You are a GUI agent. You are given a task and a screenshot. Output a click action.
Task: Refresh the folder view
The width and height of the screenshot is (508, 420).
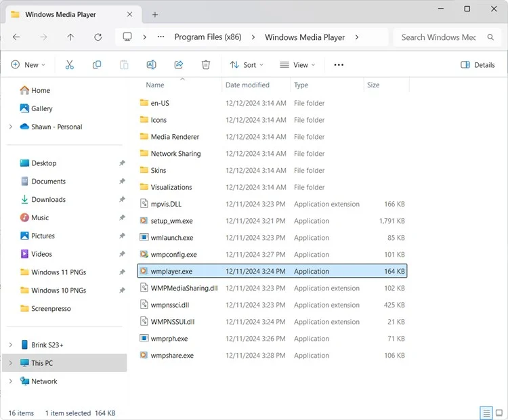98,37
